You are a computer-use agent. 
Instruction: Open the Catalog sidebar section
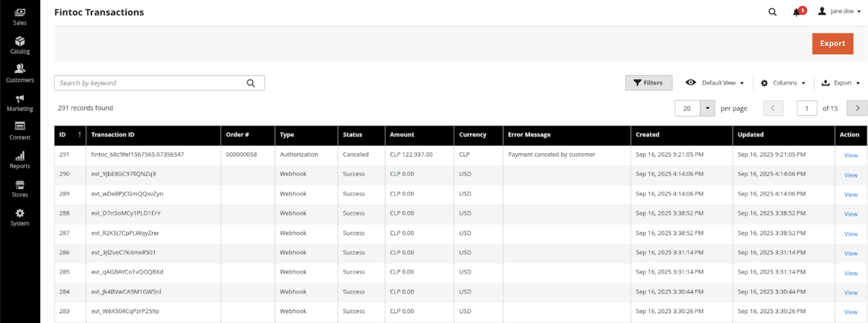point(20,45)
